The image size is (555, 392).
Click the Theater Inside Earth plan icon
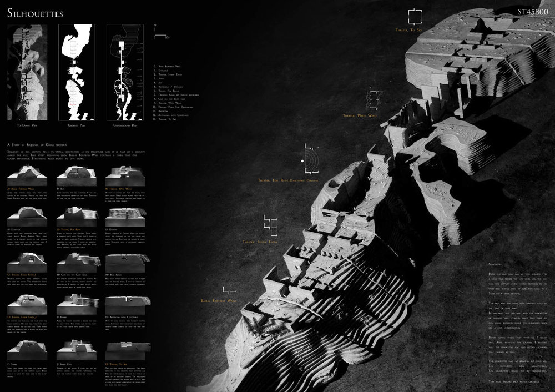coord(271,223)
